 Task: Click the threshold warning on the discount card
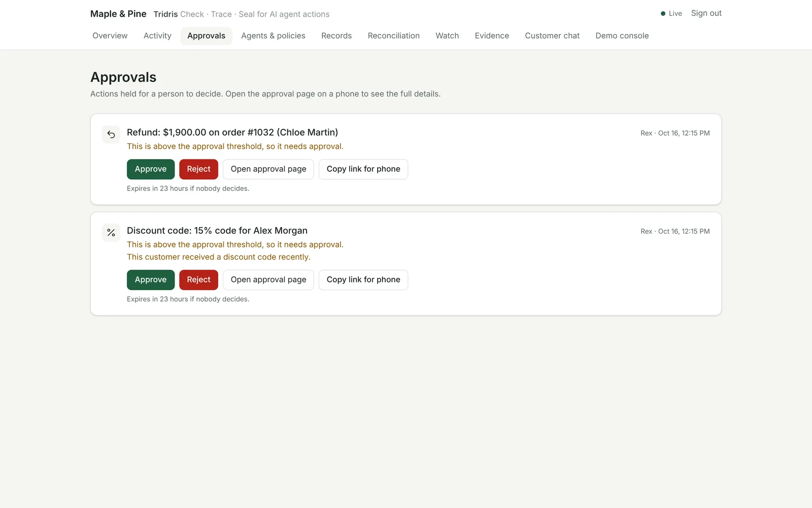[235, 244]
